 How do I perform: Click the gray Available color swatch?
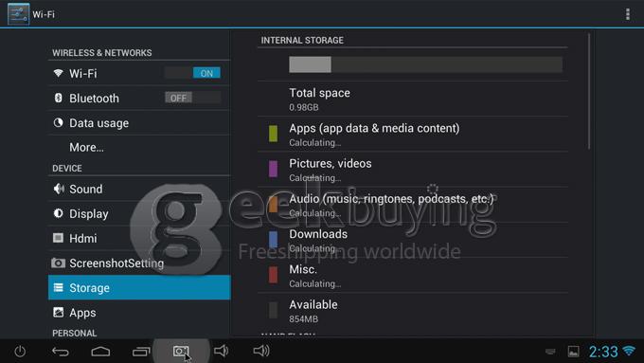pyautogui.click(x=273, y=310)
